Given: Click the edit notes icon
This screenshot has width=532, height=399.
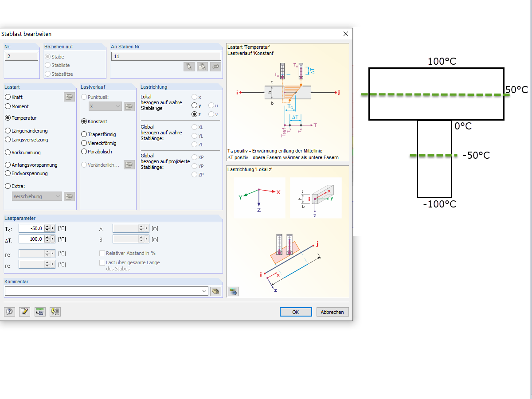Looking at the screenshot, I should click(x=24, y=312).
